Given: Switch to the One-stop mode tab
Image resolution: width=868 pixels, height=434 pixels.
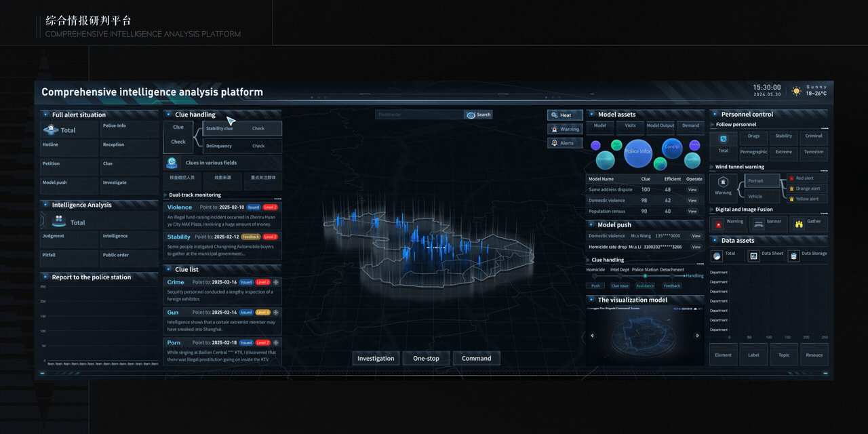Looking at the screenshot, I should 426,358.
